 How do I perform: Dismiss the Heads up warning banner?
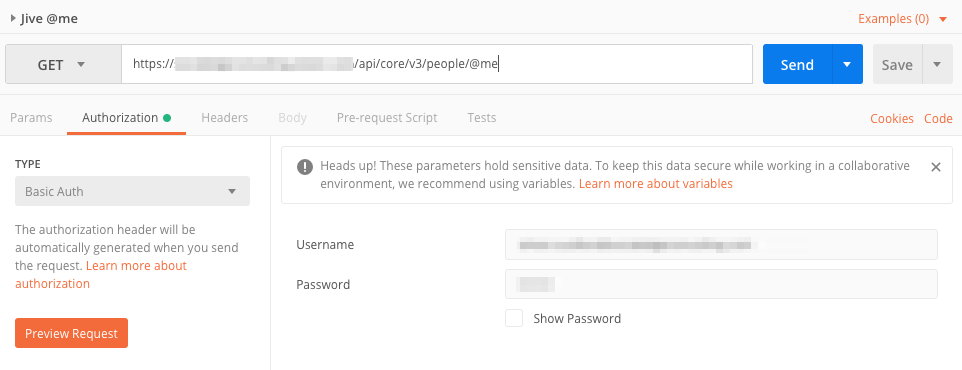point(936,167)
